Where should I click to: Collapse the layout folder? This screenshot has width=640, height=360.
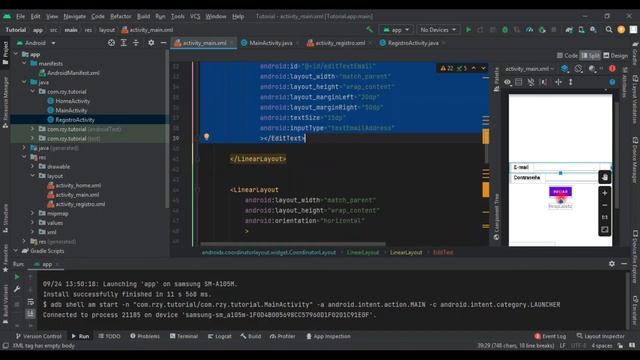(x=32, y=176)
